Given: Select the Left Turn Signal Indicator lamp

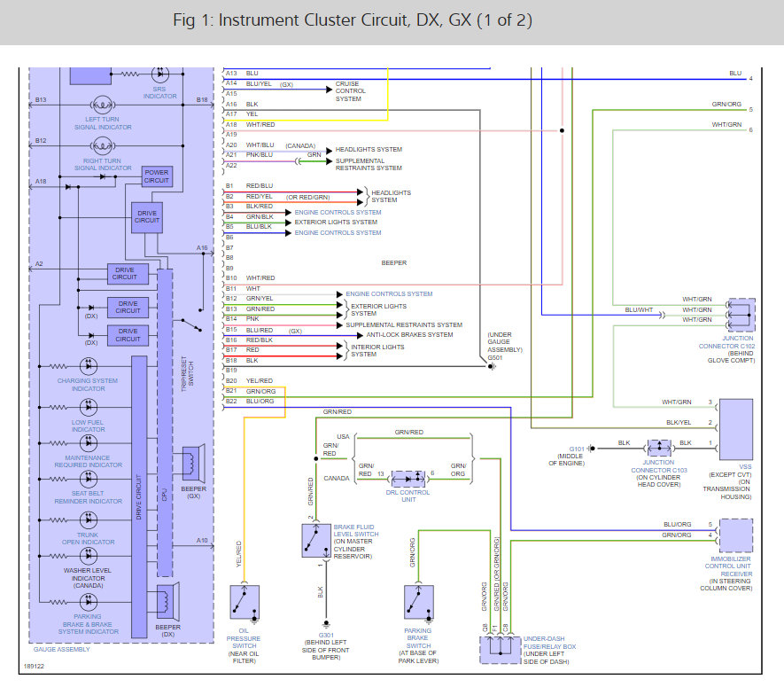Looking at the screenshot, I should coord(103,105).
